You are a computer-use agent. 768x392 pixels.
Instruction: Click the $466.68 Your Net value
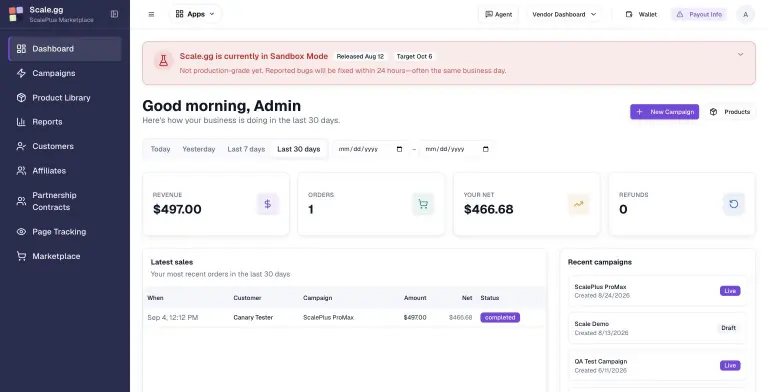[489, 209]
